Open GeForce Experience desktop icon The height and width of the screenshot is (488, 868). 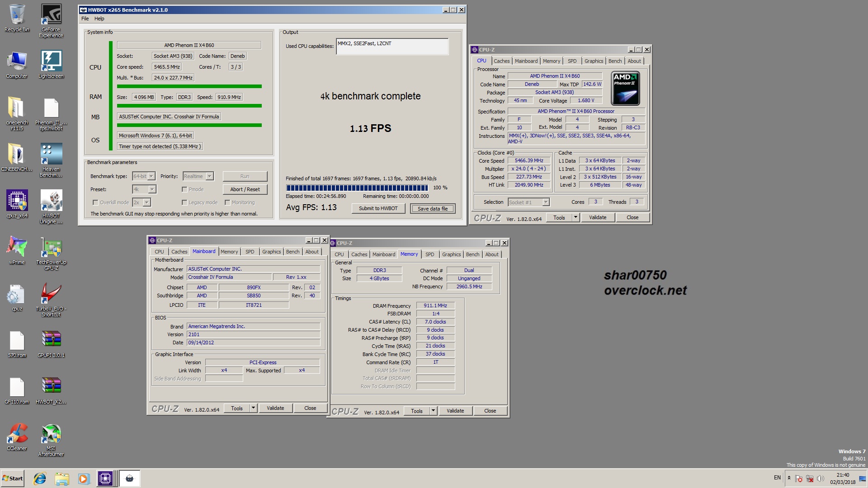point(51,21)
